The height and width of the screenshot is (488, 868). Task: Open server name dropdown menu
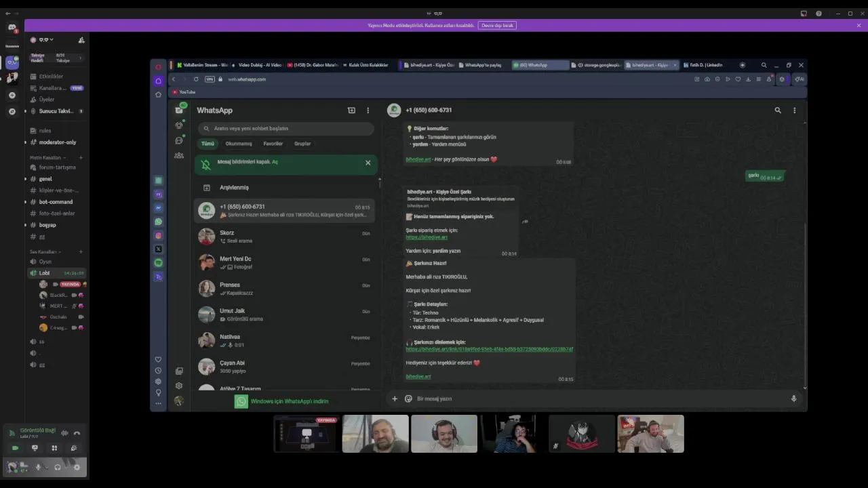click(x=46, y=40)
